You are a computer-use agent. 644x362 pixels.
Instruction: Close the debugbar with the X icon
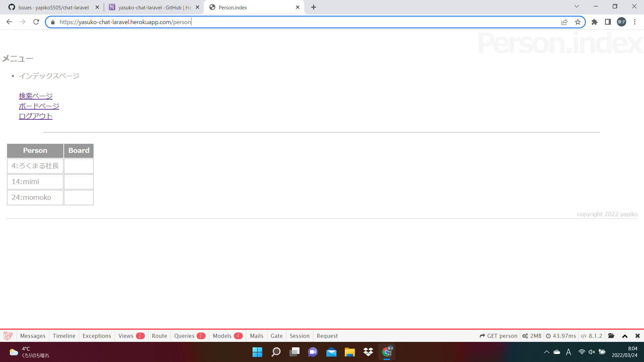click(x=637, y=336)
